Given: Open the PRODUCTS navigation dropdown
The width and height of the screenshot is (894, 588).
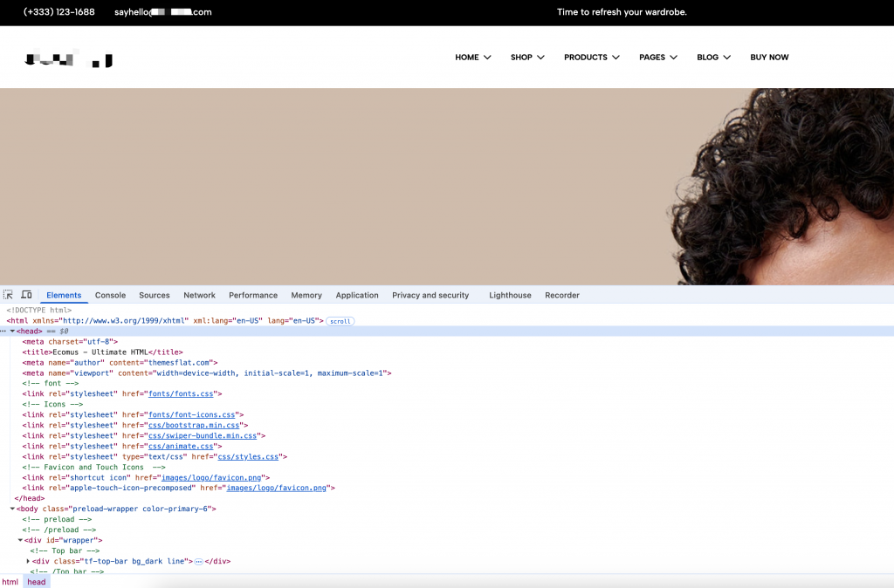Looking at the screenshot, I should (x=591, y=57).
